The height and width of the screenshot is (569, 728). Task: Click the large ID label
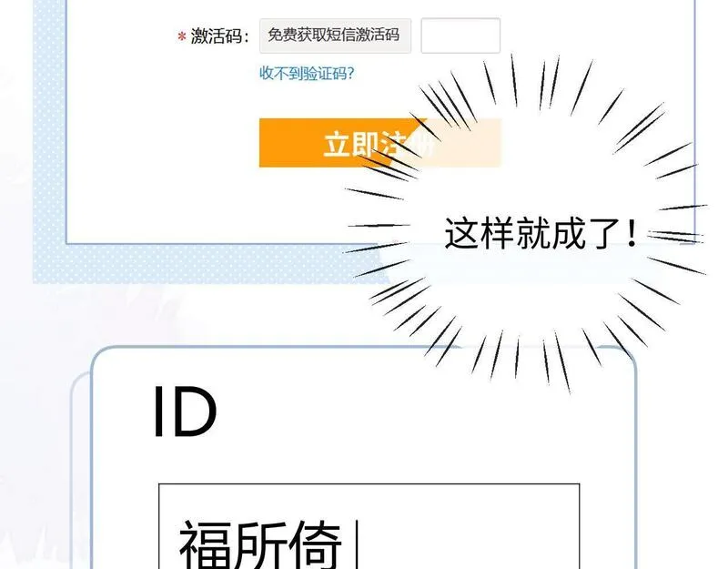(x=185, y=412)
